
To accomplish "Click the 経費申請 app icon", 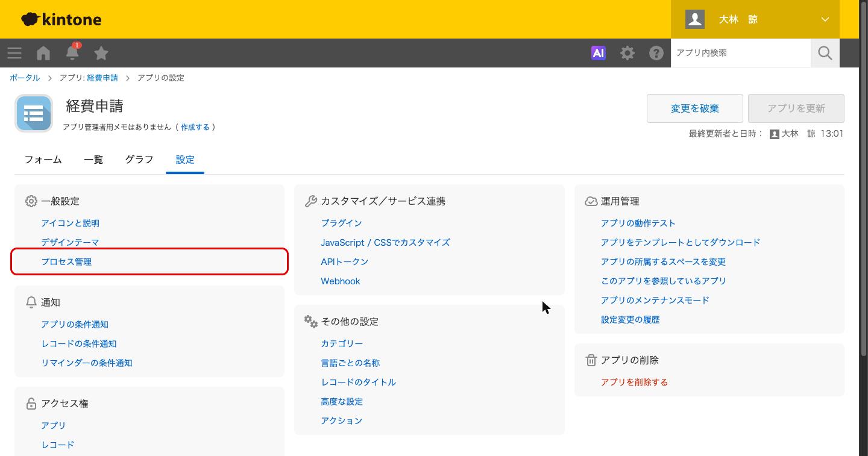I will point(34,113).
